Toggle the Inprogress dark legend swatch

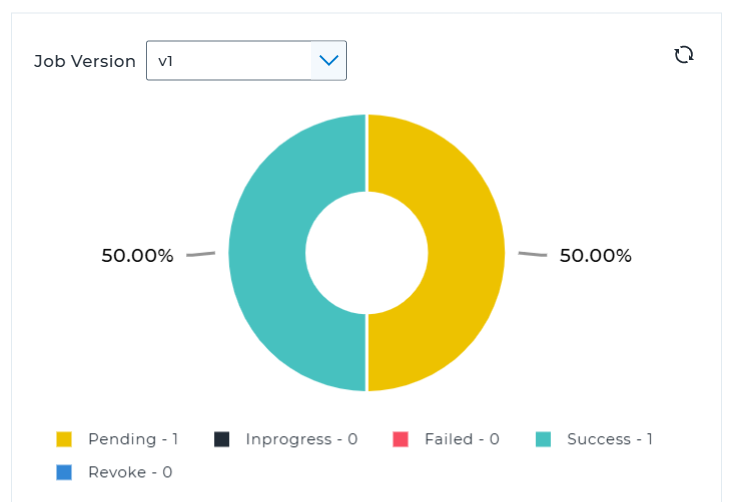point(222,439)
